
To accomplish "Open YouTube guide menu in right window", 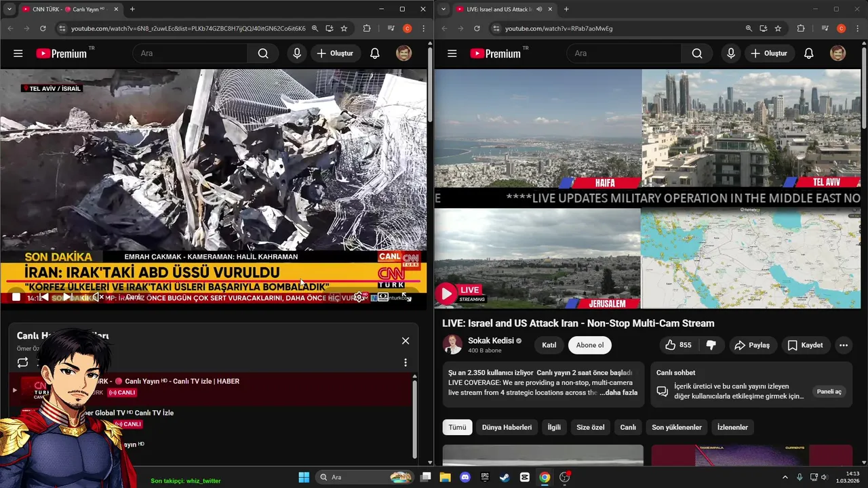I will [x=452, y=54].
